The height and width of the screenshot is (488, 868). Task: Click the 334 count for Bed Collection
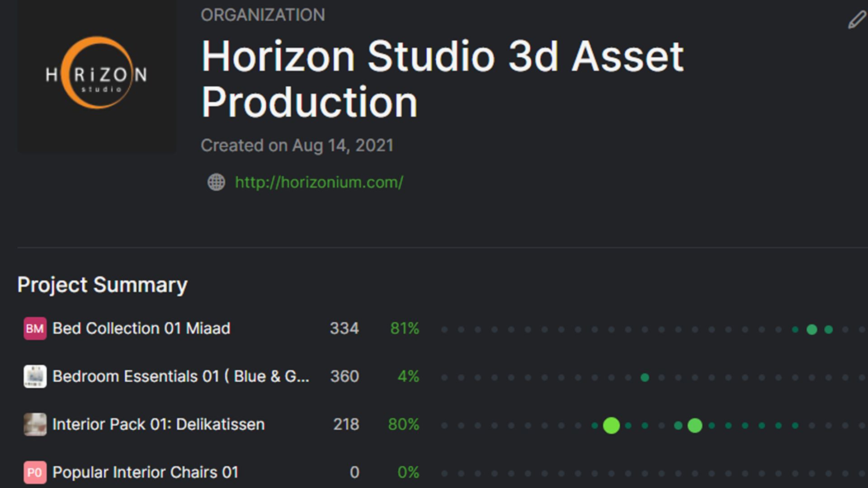[x=344, y=328]
